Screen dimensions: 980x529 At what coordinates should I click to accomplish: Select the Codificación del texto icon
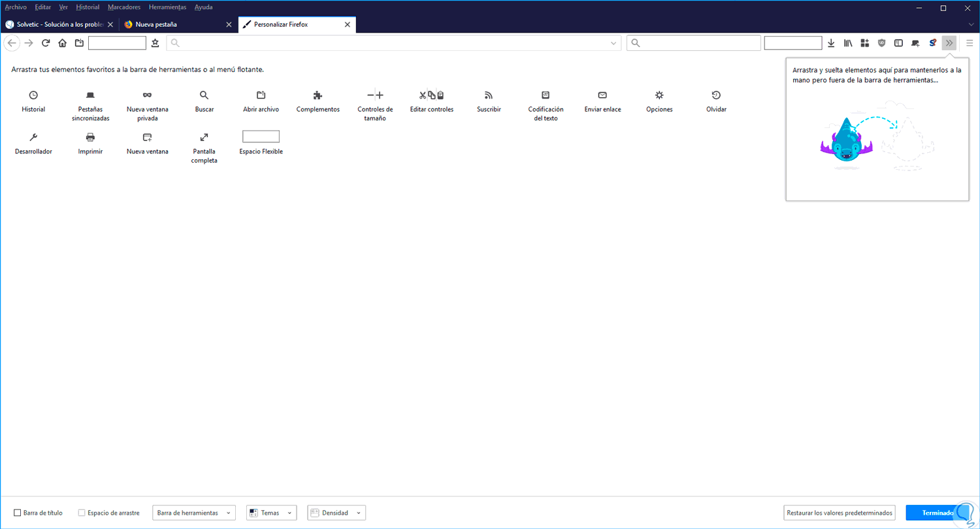[546, 95]
